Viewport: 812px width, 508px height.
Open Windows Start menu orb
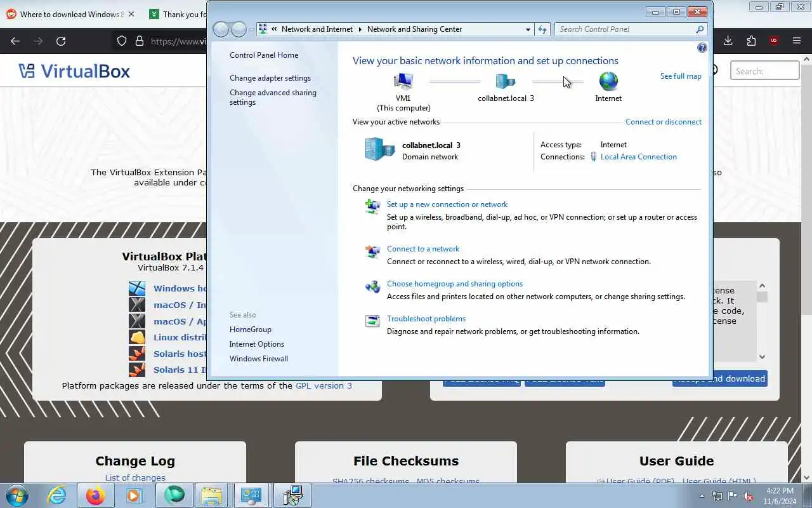tap(16, 495)
